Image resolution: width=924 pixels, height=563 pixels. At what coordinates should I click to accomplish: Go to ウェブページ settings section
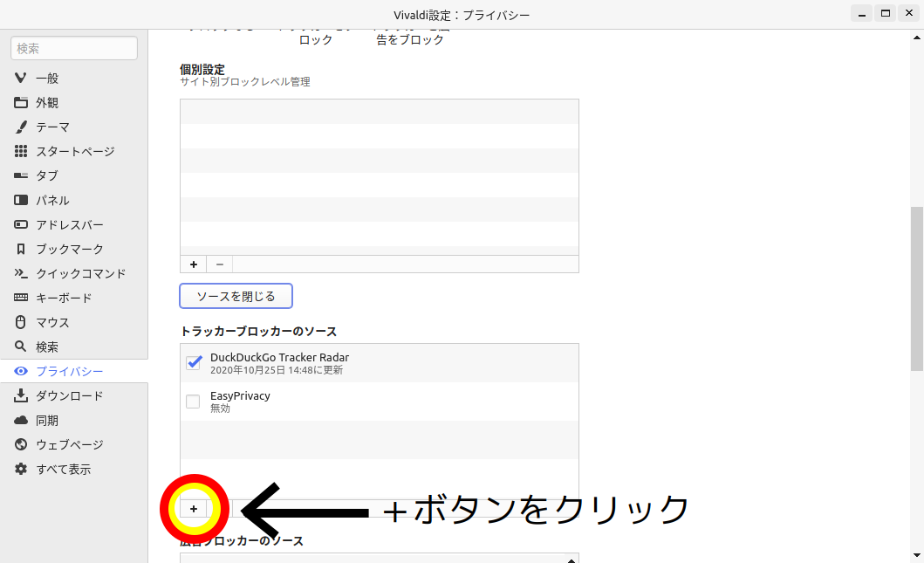tap(69, 444)
